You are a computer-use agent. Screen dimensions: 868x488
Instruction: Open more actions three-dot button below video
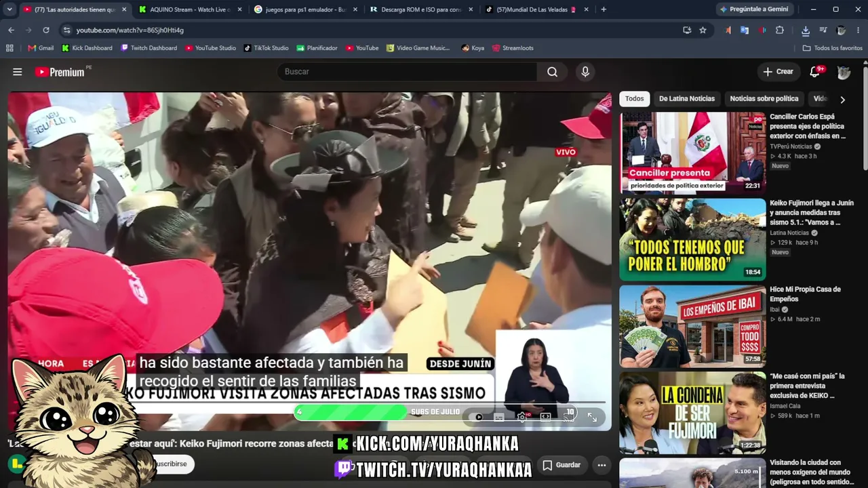[x=601, y=465]
